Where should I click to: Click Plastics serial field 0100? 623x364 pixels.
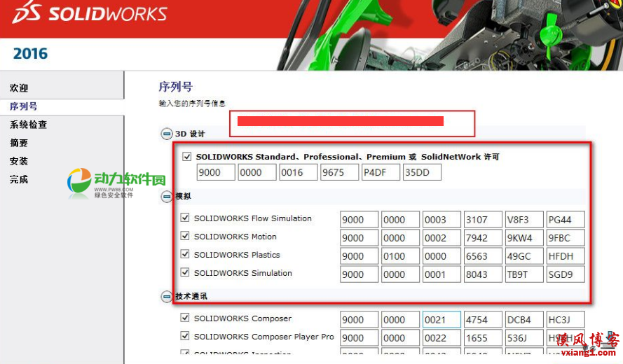(401, 256)
